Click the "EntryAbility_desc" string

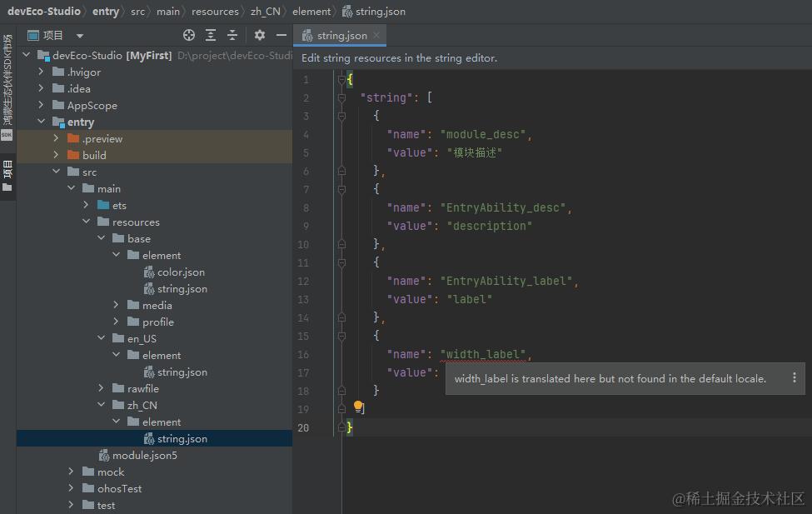pyautogui.click(x=503, y=207)
